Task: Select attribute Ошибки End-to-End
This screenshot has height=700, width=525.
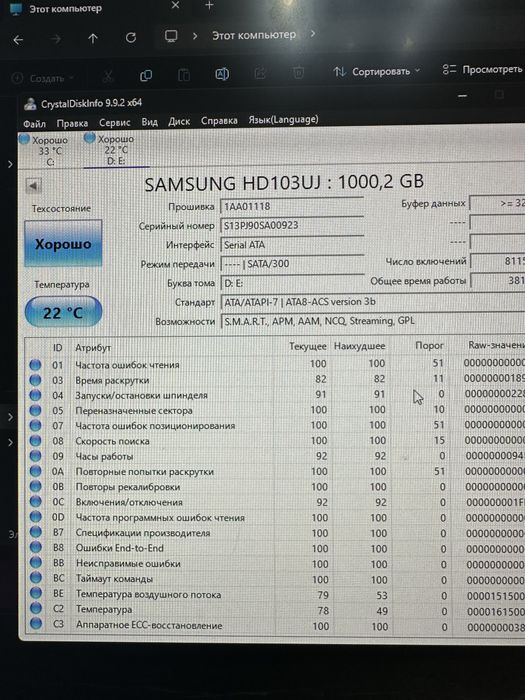Action: coord(120,548)
